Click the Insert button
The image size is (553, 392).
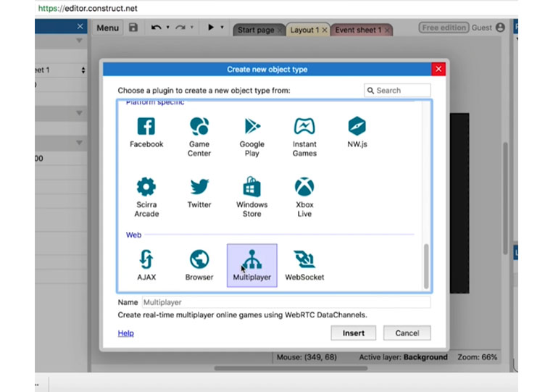(354, 333)
